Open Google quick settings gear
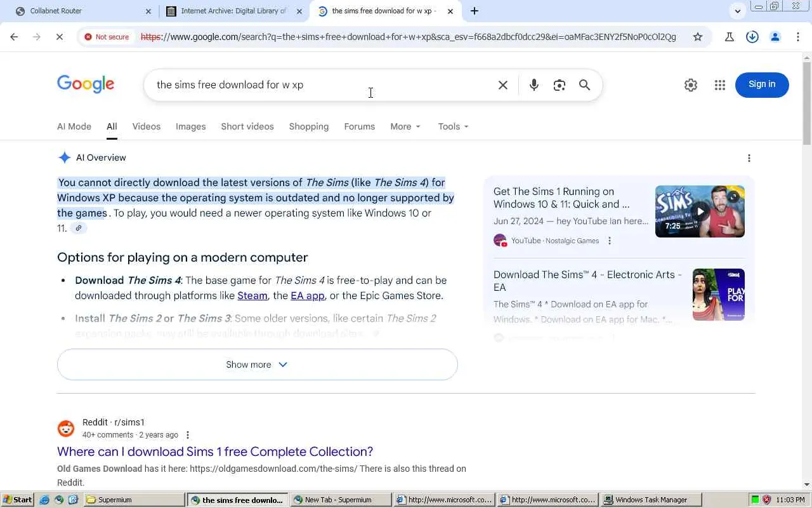This screenshot has height=508, width=812. point(691,85)
